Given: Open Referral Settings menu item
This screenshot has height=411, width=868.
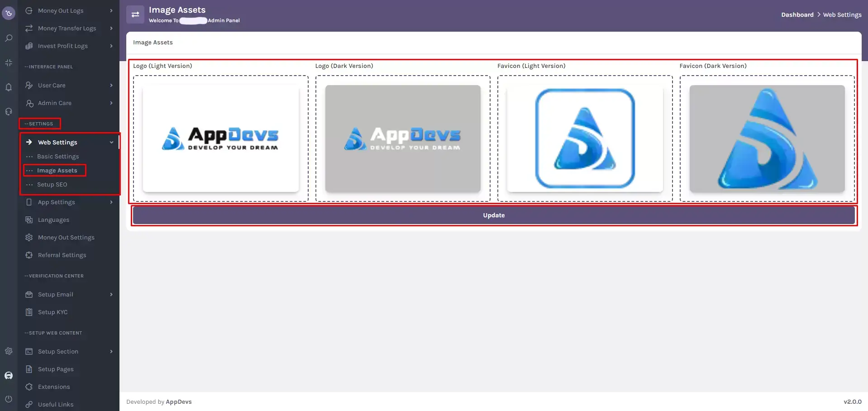Looking at the screenshot, I should click(x=62, y=255).
